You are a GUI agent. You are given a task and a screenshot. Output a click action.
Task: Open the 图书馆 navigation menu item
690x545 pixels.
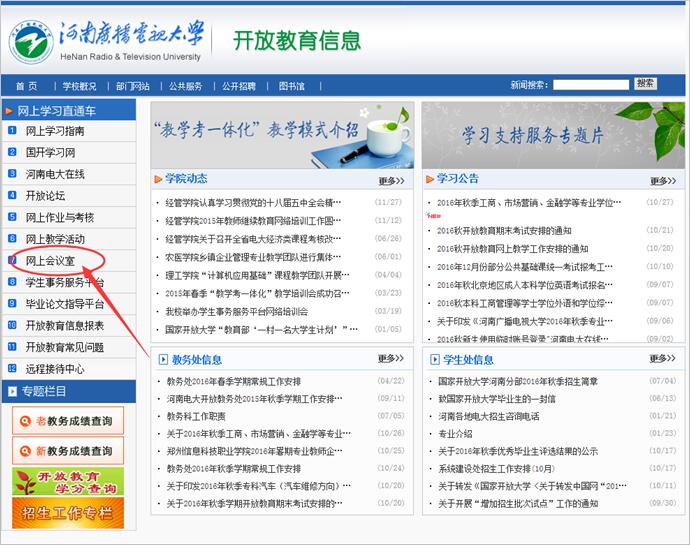pos(291,86)
